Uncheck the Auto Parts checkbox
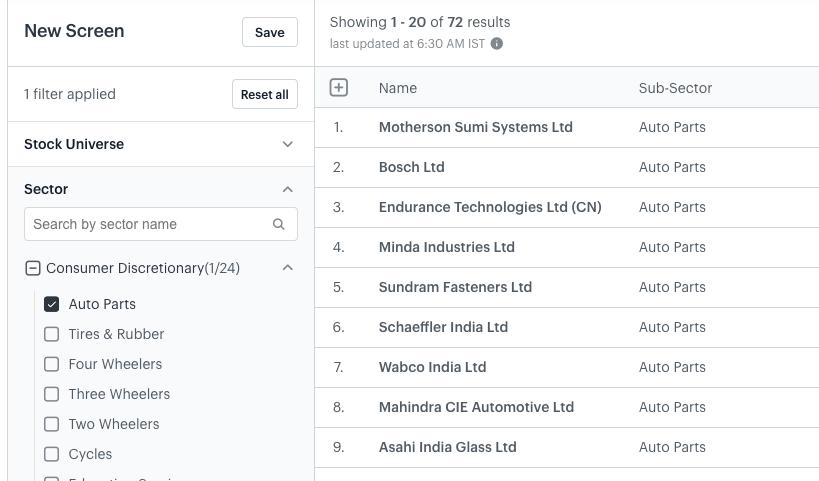The image size is (819, 481). point(51,304)
